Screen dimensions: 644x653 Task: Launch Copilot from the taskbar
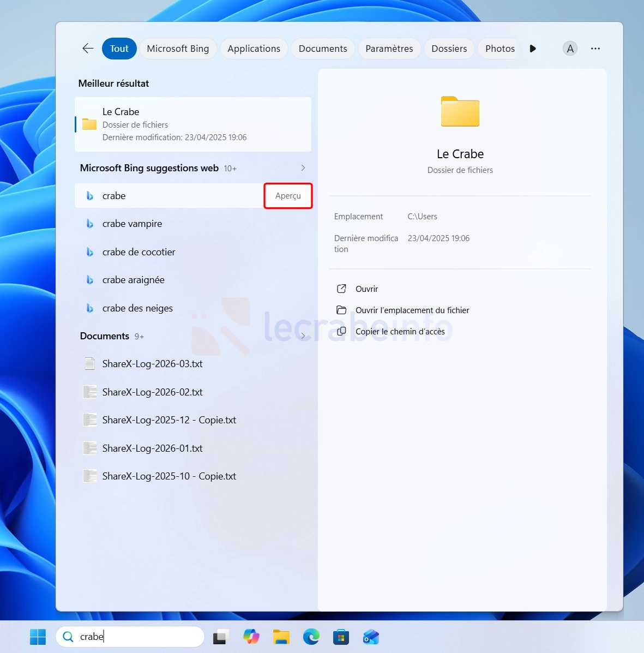click(x=251, y=637)
